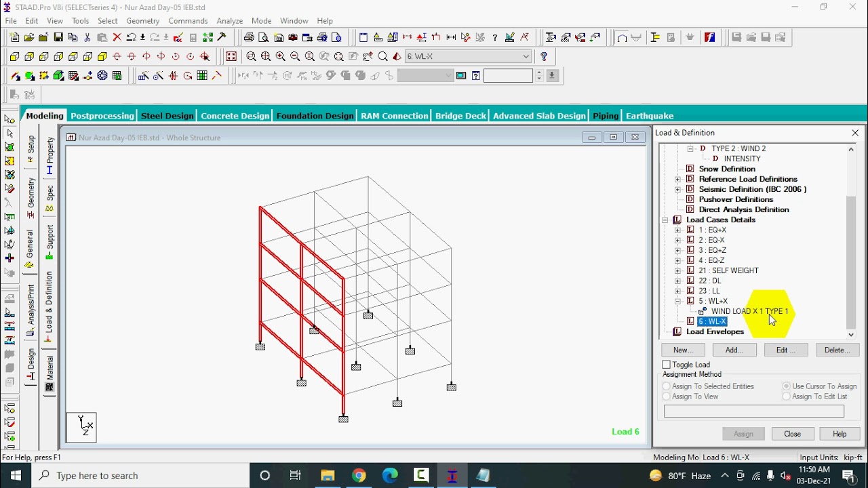Select the 22 : DL load case

709,281
